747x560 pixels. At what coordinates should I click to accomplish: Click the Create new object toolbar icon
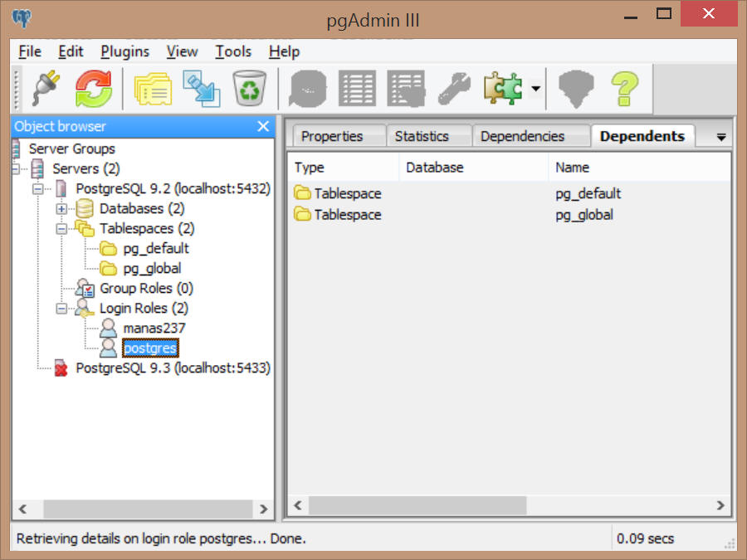[x=202, y=89]
